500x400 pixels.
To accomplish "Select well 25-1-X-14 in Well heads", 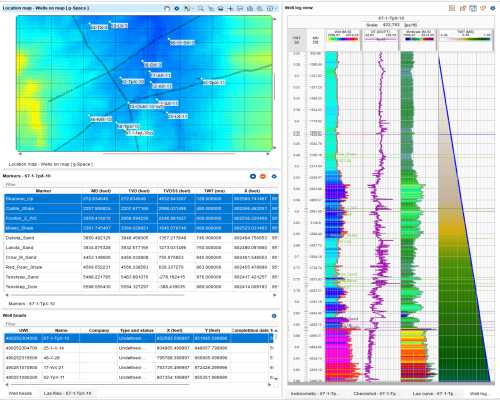I will [x=139, y=348].
